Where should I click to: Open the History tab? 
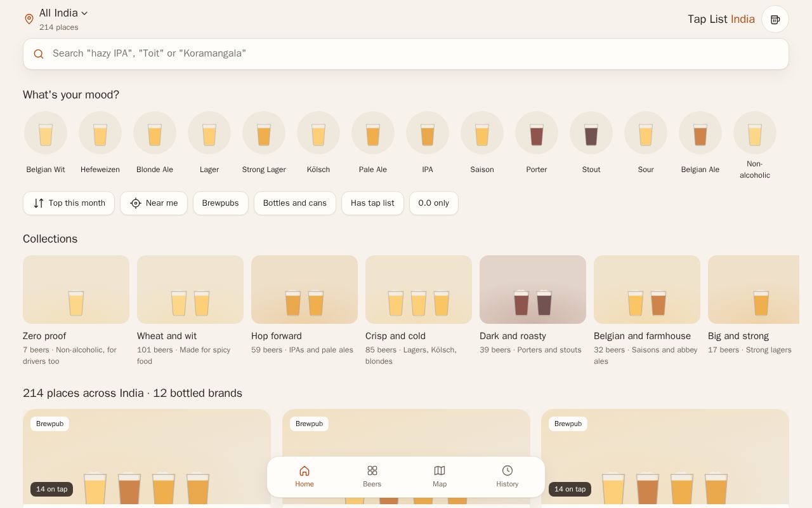(507, 477)
